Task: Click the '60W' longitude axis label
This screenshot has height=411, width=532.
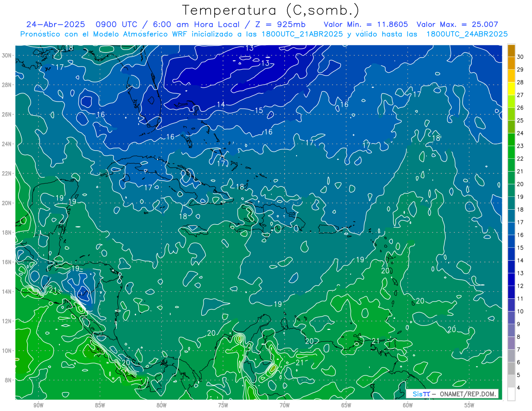Action: [x=408, y=405]
